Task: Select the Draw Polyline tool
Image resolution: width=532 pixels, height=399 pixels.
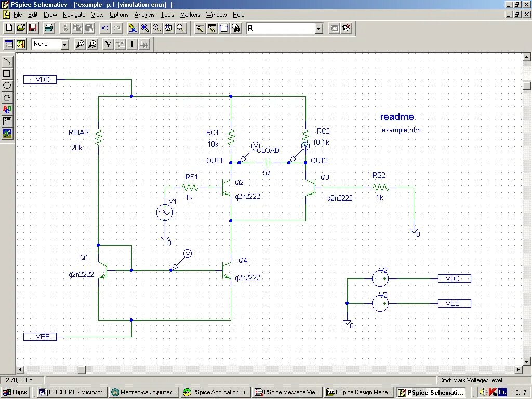Action: [7, 97]
